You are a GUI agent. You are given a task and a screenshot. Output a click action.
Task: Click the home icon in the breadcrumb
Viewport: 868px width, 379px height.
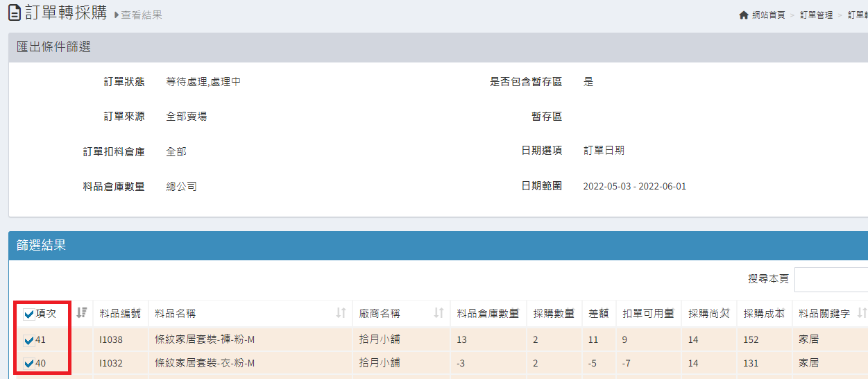click(x=744, y=15)
